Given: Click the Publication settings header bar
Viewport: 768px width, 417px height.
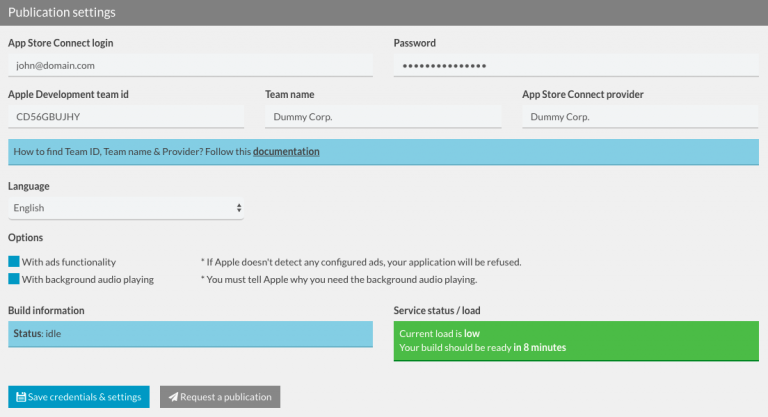Looking at the screenshot, I should (384, 13).
